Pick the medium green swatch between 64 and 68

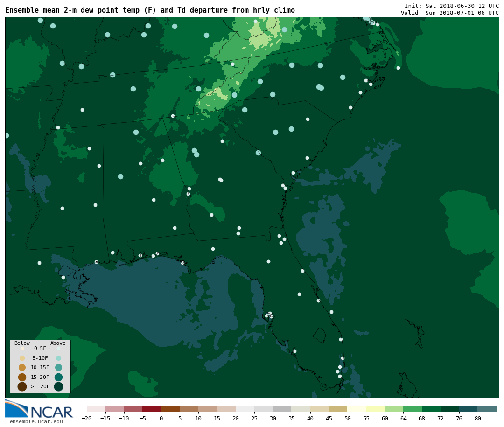click(x=413, y=409)
